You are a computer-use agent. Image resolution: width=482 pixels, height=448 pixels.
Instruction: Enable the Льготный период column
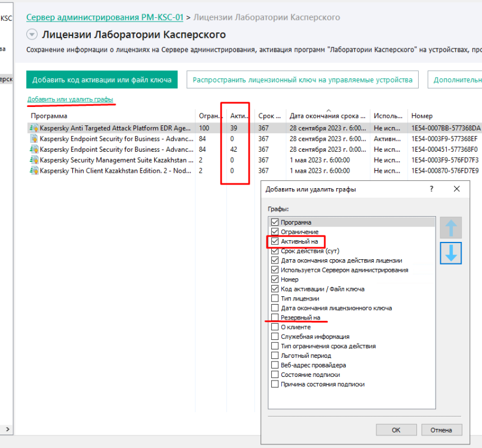point(275,355)
